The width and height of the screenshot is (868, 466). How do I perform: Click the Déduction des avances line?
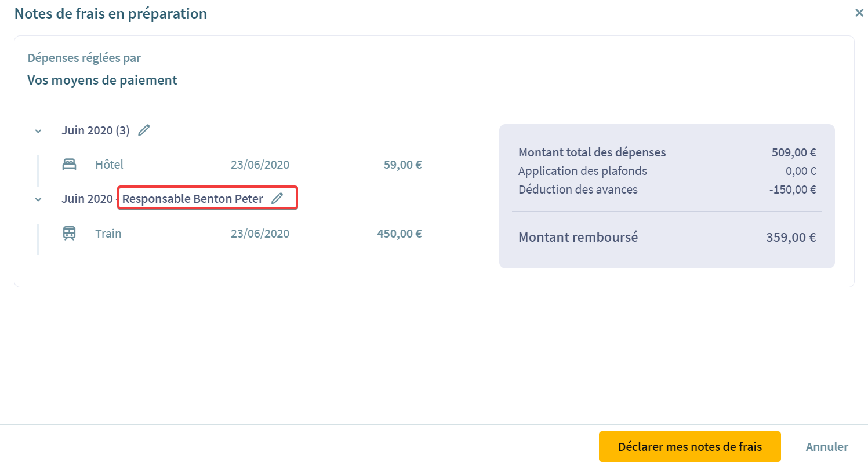coord(667,189)
